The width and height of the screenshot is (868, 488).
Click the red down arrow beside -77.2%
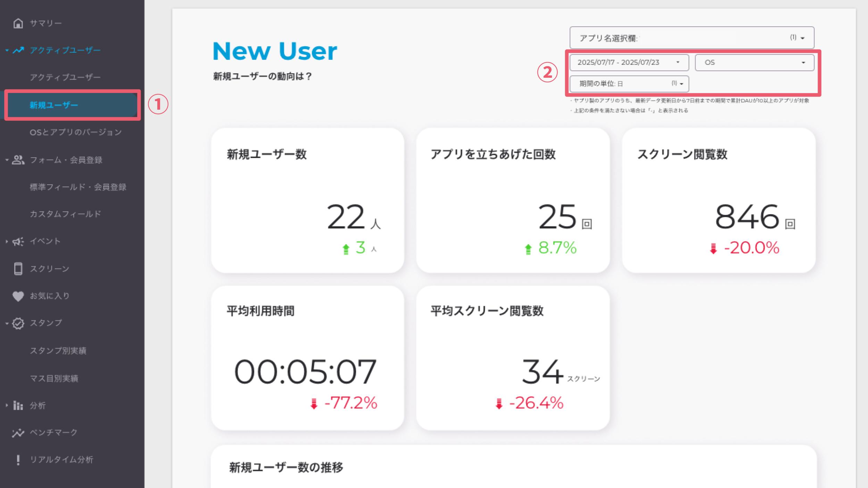click(x=314, y=404)
